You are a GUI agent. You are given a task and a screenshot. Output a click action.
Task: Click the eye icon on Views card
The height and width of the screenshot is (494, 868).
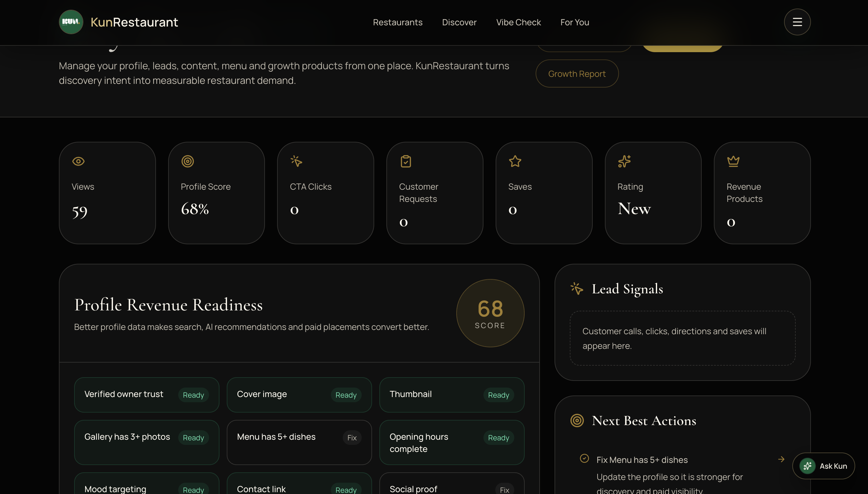click(x=78, y=161)
